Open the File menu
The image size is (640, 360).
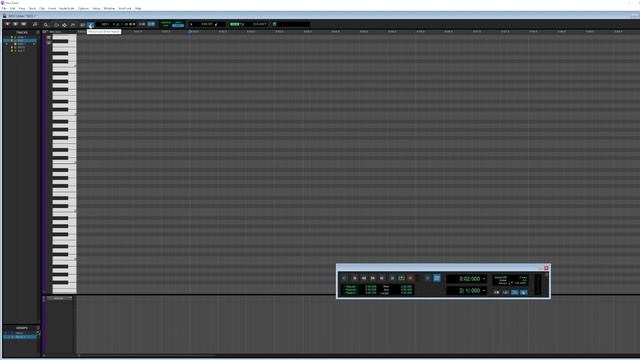(x=4, y=8)
